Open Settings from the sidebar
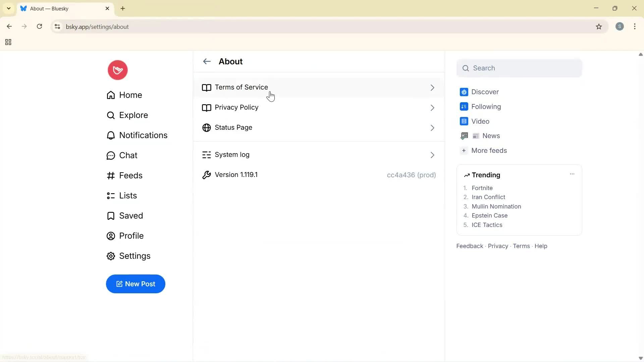This screenshot has height=362, width=644. tap(135, 256)
